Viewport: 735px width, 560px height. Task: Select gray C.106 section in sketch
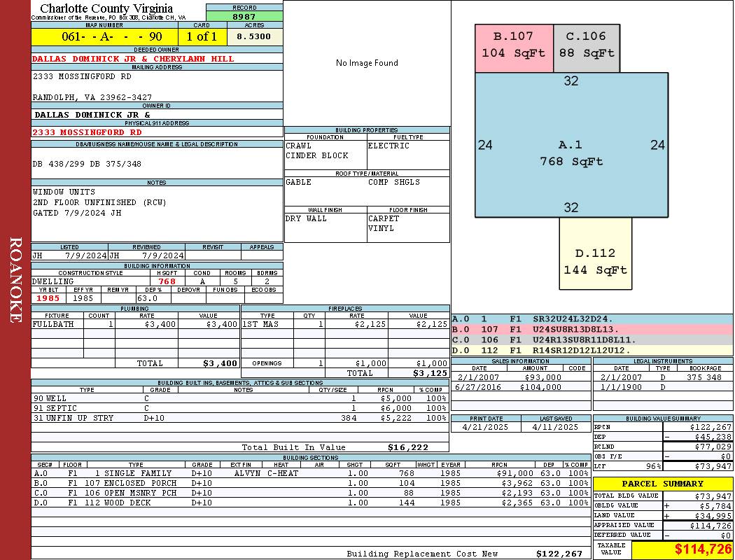(x=587, y=48)
